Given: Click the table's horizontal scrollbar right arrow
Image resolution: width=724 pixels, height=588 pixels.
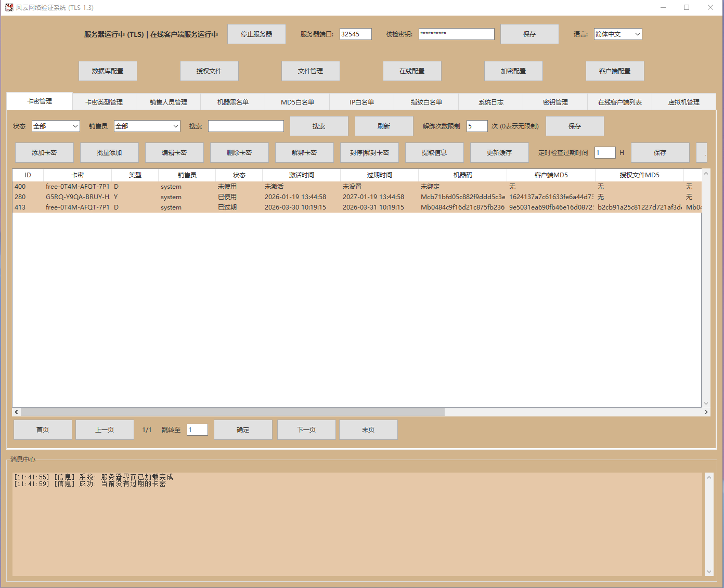Looking at the screenshot, I should click(706, 412).
